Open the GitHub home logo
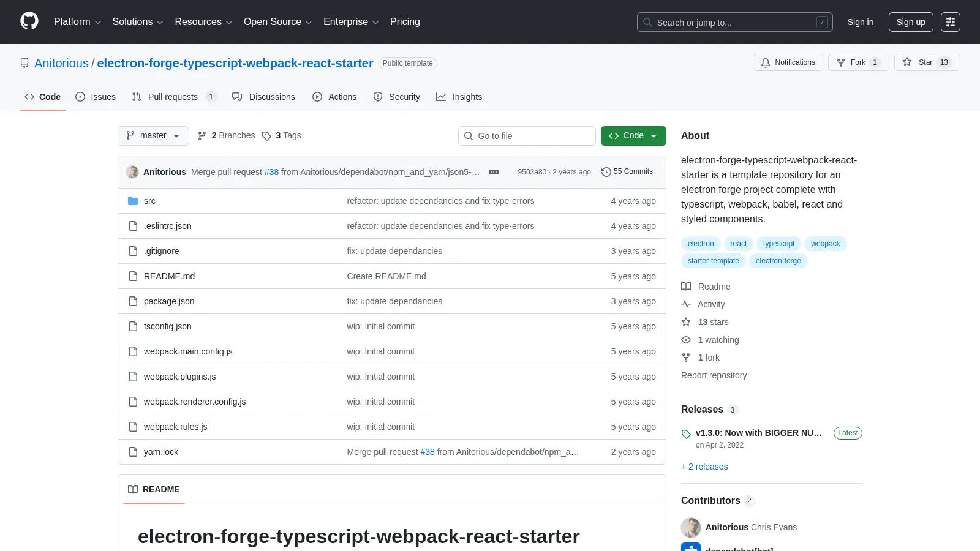Image resolution: width=980 pixels, height=551 pixels. (29, 21)
